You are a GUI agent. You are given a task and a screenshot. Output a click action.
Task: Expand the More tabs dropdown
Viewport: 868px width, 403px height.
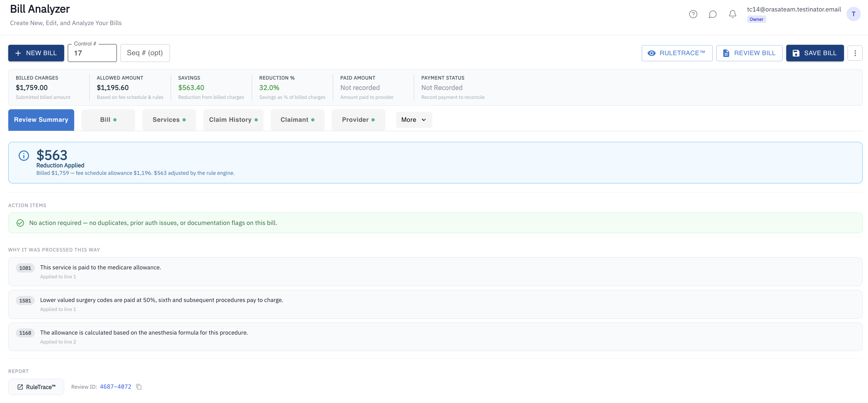414,120
